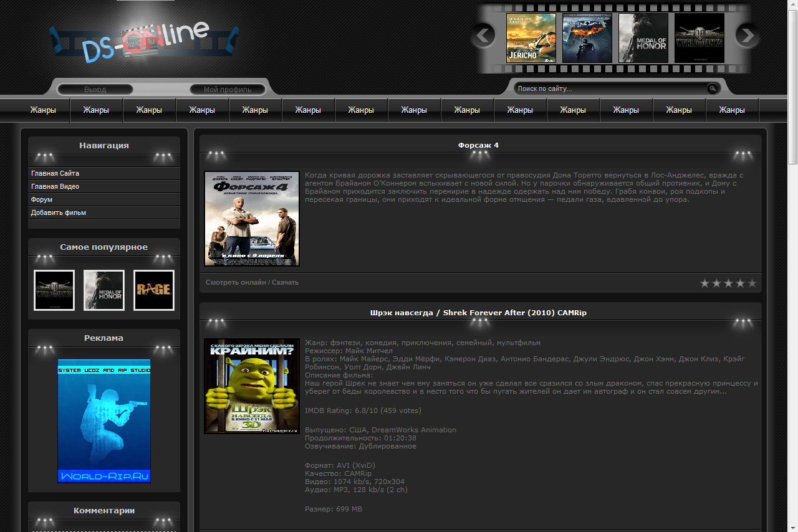The width and height of the screenshot is (798, 532).
Task: Open the Форум navigation link
Action: click(x=42, y=199)
